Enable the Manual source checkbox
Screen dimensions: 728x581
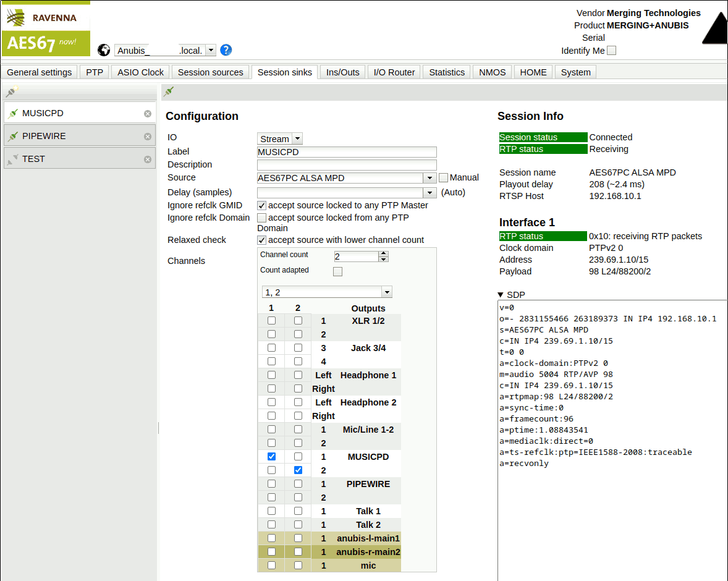coord(443,177)
